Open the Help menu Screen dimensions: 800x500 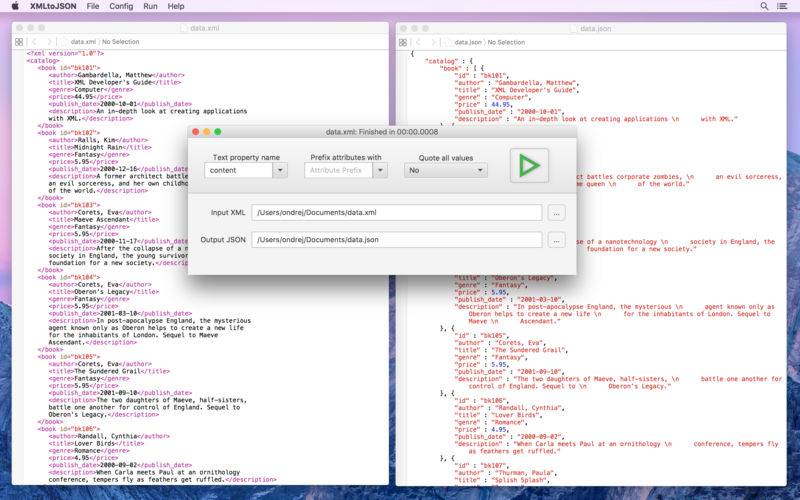176,6
